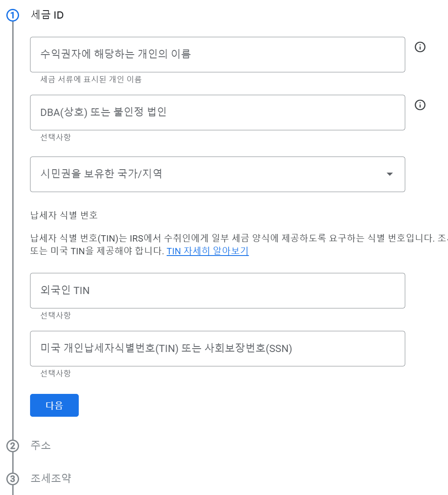The height and width of the screenshot is (495, 448).
Task: Open TIN 자세히 알아보기 link
Action: [x=207, y=251]
